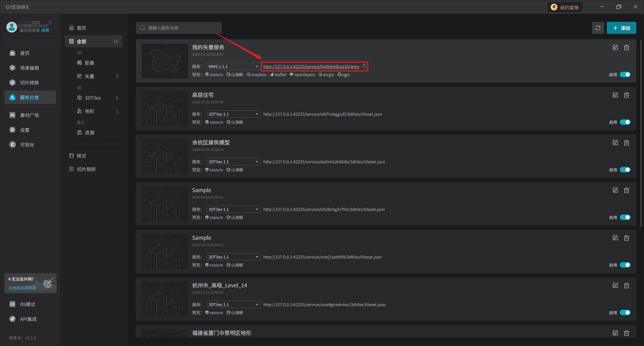Preview 我的矢量服务 in mapbox
644x346 pixels.
(257, 75)
